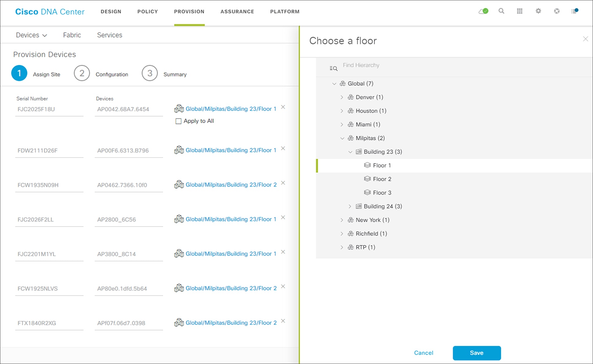Open the DESIGN menu
The width and height of the screenshot is (593, 364).
pyautogui.click(x=111, y=12)
